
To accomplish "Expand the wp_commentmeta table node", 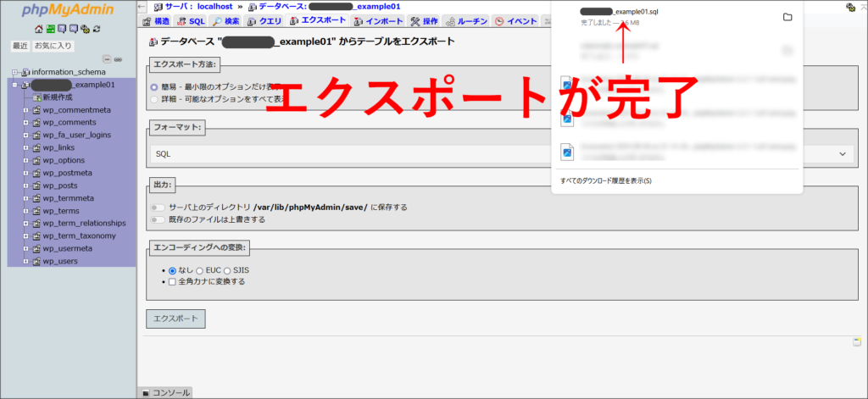I will click(x=25, y=110).
